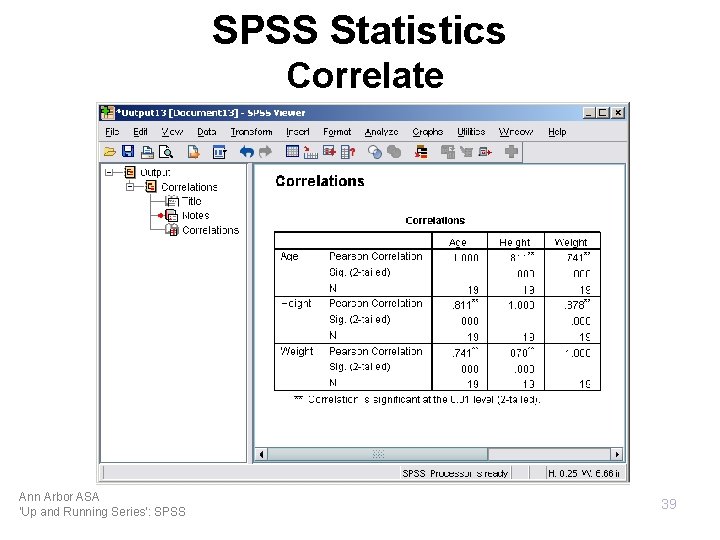This screenshot has width=720, height=540.
Task: Click the grey plus Designate Window icon
Action: (511, 152)
